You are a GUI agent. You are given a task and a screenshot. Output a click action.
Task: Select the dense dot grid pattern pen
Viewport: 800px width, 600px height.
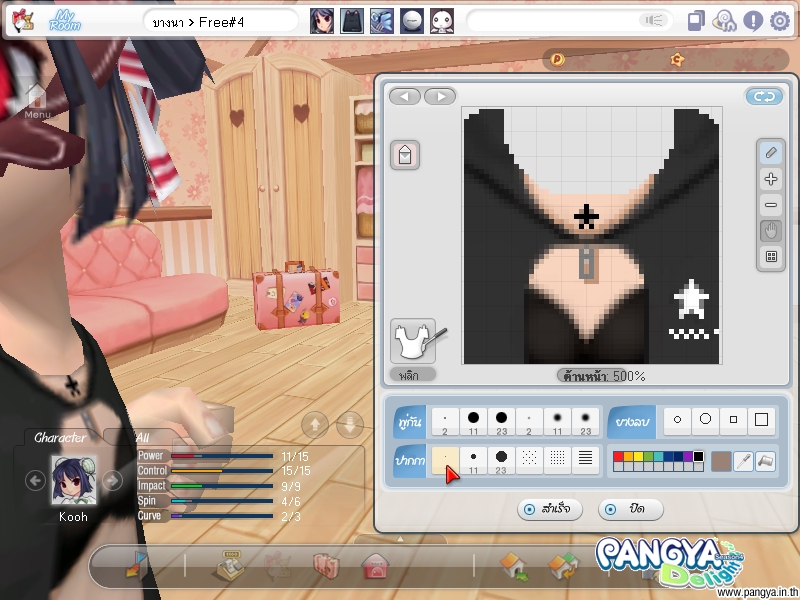[x=557, y=461]
